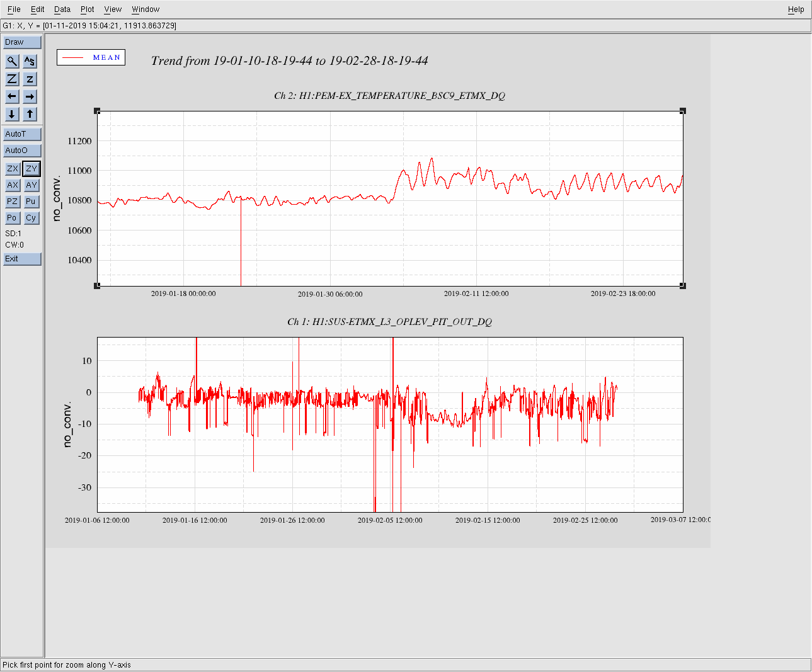Open the Plot menu

pyautogui.click(x=88, y=9)
